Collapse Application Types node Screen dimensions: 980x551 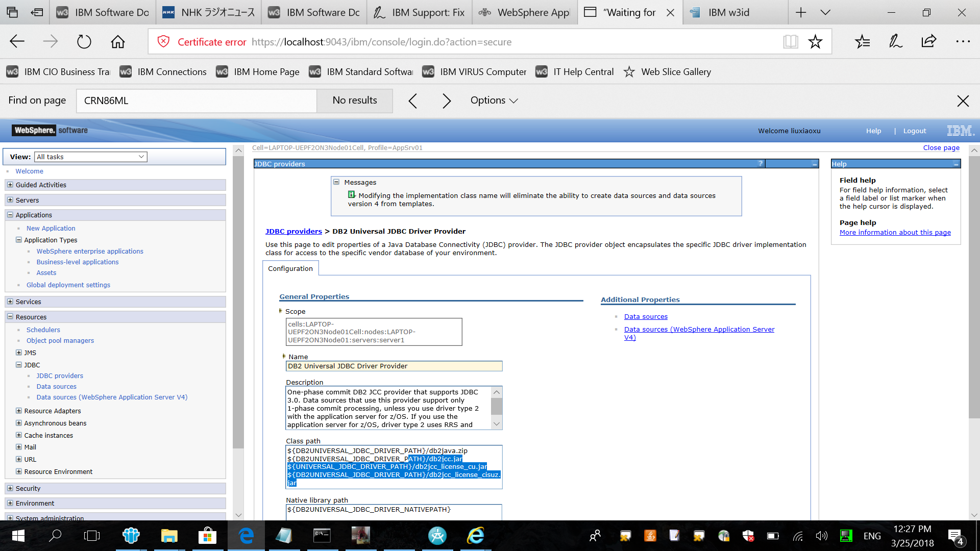(18, 240)
